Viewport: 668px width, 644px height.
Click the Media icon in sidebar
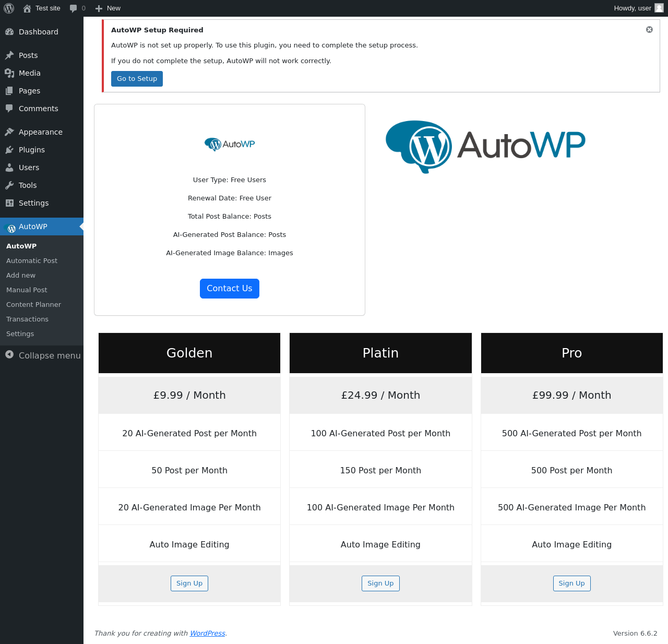click(x=9, y=73)
